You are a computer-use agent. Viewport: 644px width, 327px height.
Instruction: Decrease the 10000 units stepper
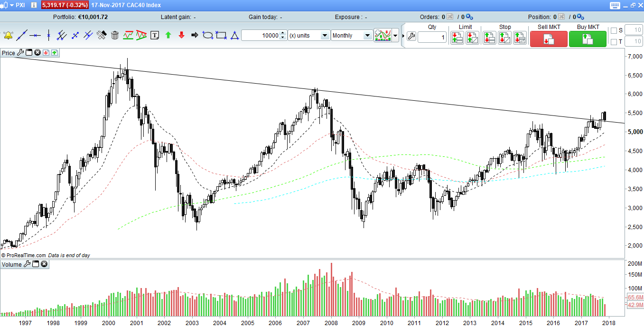tap(283, 38)
